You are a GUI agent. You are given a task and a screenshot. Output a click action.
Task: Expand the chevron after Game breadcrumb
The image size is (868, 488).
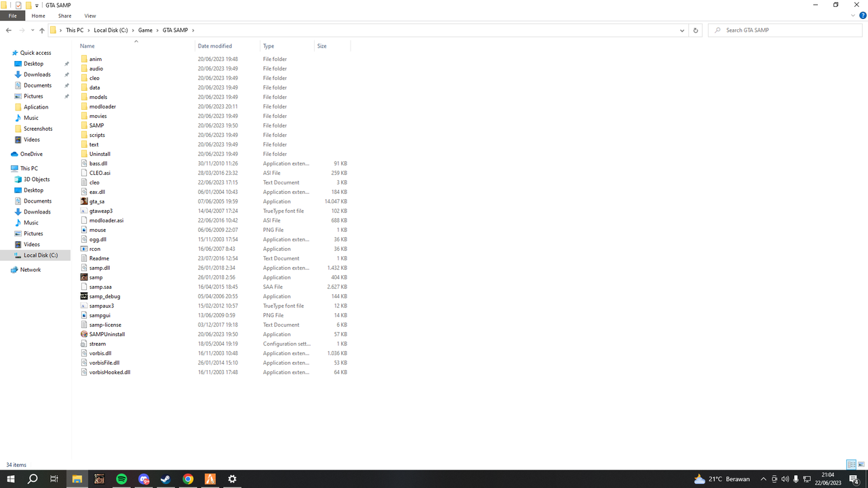pyautogui.click(x=157, y=30)
